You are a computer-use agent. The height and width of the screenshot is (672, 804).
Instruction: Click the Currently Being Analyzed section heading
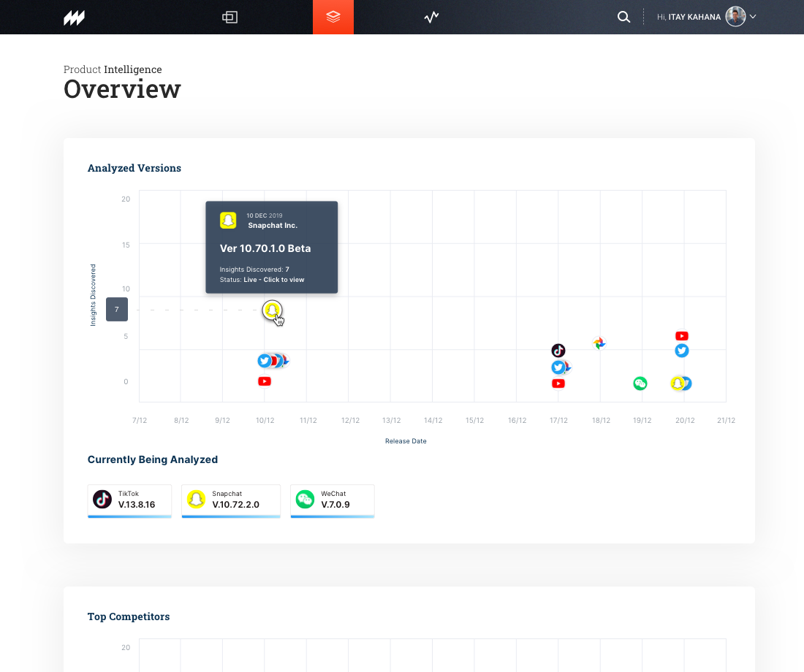152,459
